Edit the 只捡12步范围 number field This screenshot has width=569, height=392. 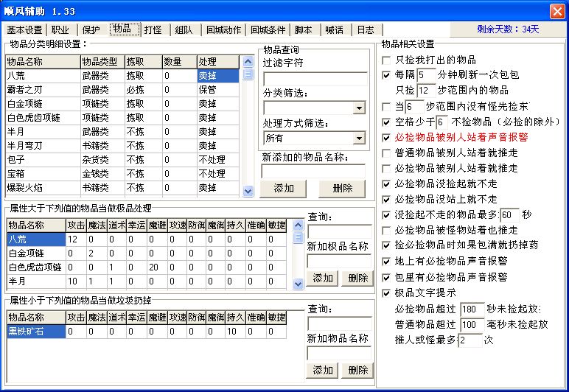click(426, 91)
